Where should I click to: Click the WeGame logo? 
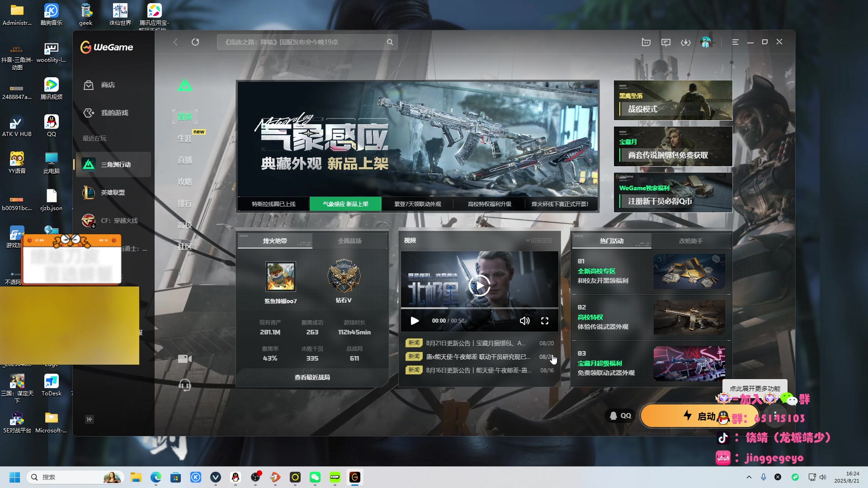107,47
